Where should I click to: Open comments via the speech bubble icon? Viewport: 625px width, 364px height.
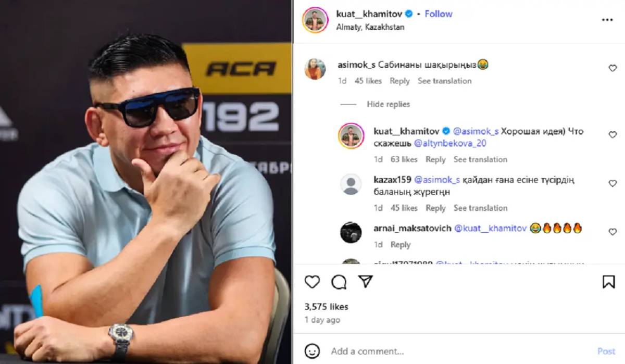click(x=339, y=282)
